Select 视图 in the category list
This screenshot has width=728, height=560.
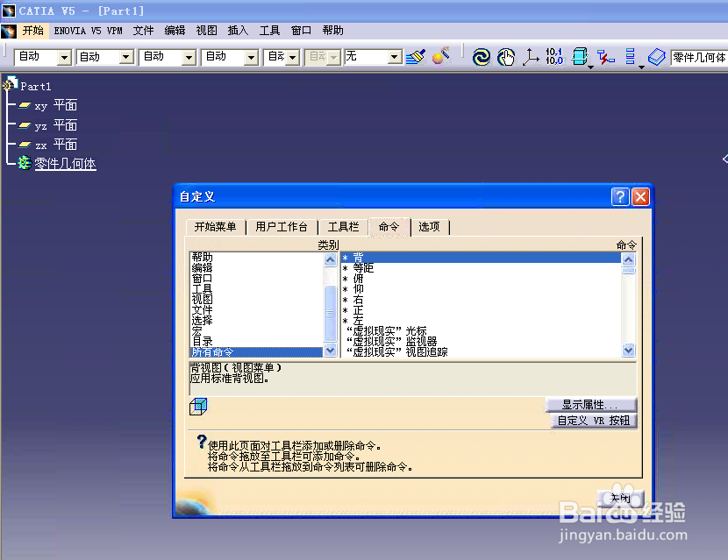[x=256, y=299]
